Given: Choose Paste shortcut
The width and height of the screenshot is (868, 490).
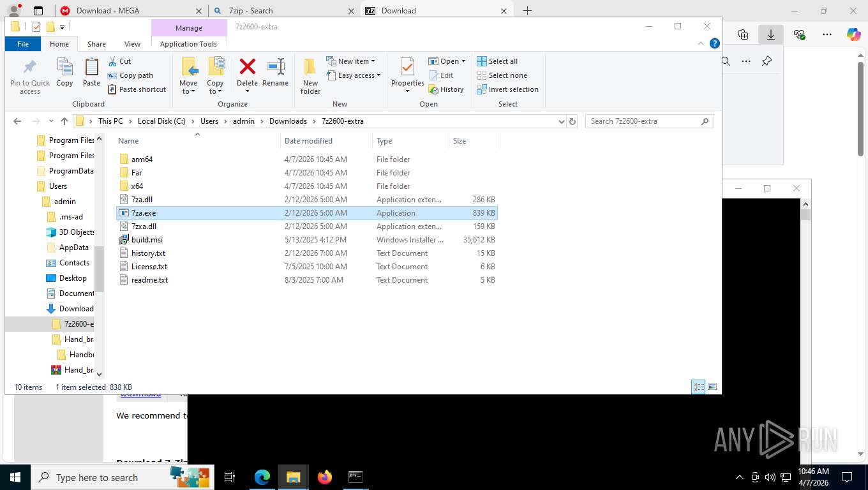Looking at the screenshot, I should point(137,89).
